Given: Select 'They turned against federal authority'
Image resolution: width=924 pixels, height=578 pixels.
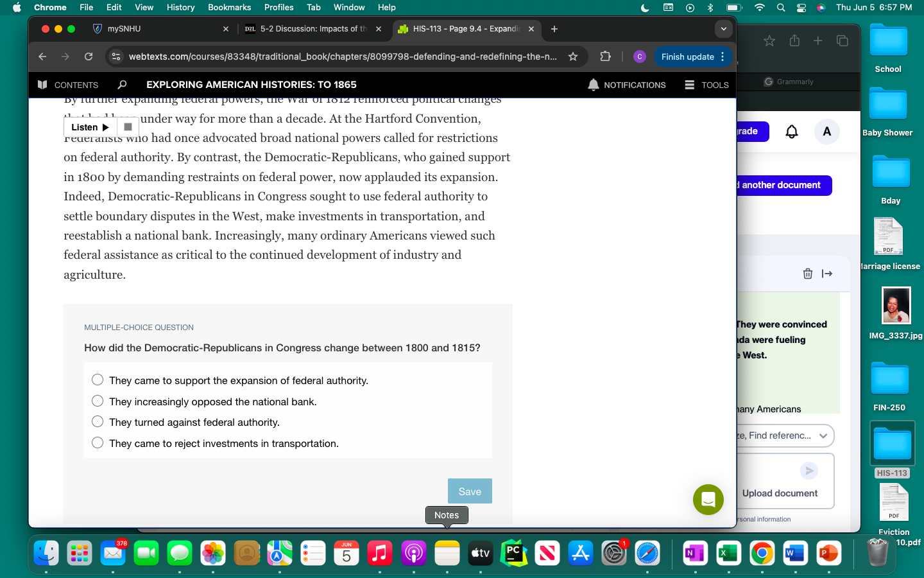Looking at the screenshot, I should [97, 421].
